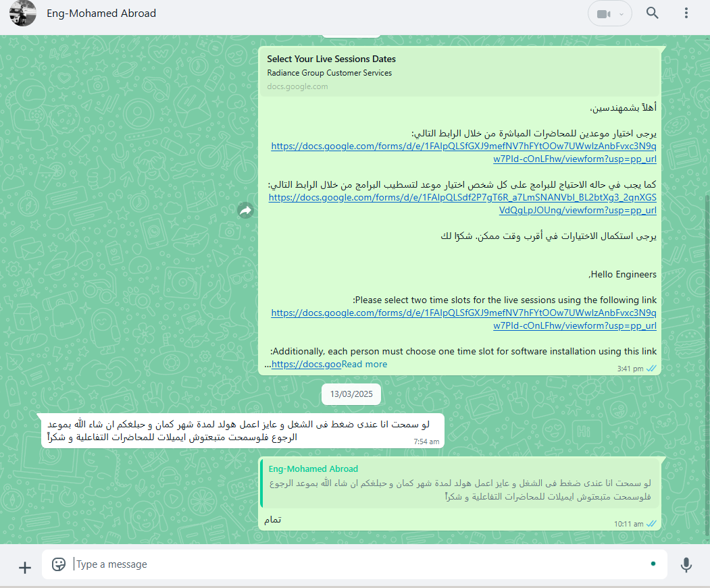The image size is (710, 588).
Task: Open the emoji and sticker picker
Action: 58,564
